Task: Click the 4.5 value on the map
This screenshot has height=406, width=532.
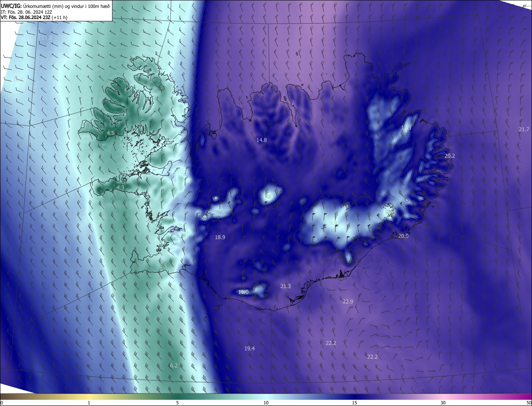Action: (x=111, y=133)
